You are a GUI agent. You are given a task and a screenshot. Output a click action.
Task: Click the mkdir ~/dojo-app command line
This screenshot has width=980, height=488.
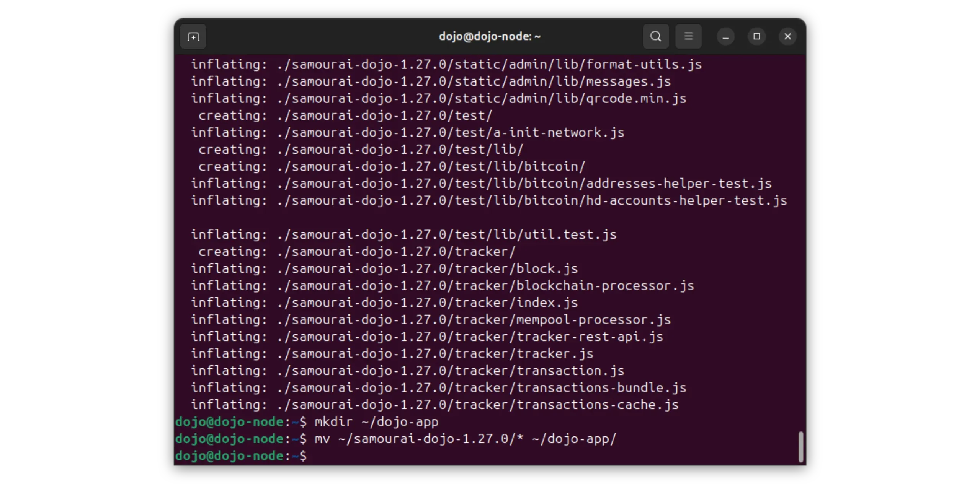coord(376,422)
